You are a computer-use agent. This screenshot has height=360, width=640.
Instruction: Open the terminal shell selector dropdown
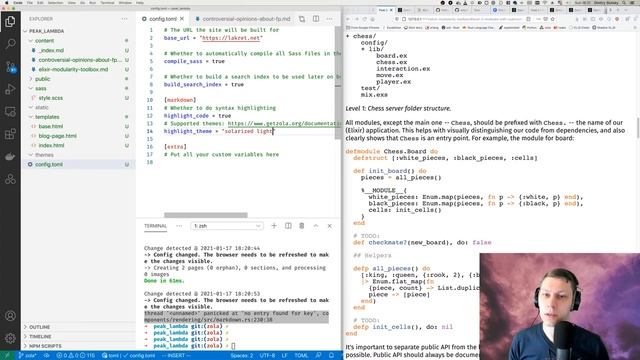pyautogui.click(x=227, y=226)
